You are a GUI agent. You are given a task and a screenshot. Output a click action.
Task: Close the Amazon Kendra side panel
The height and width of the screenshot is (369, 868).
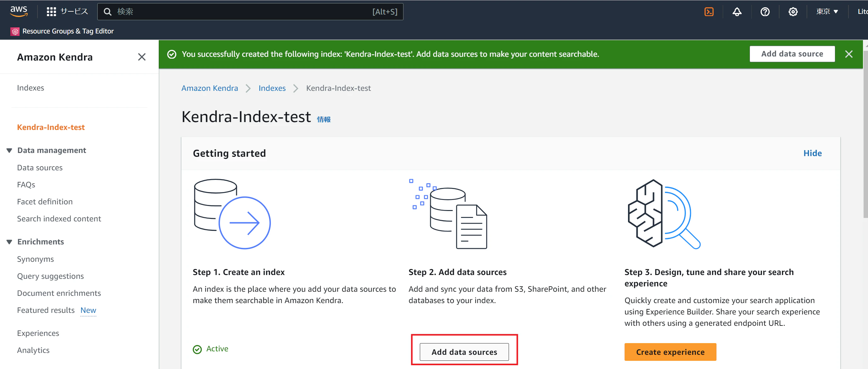[142, 57]
